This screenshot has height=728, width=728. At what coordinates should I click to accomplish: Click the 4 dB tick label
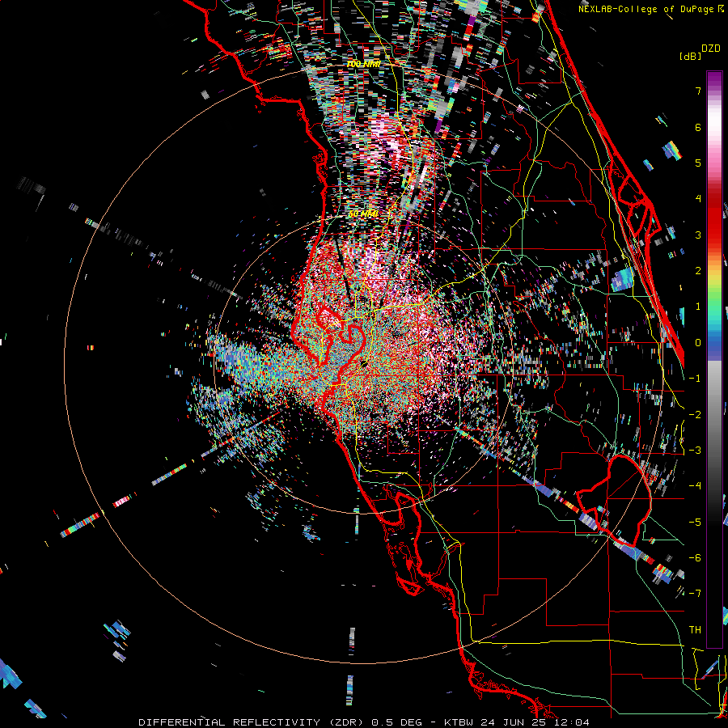(698, 199)
